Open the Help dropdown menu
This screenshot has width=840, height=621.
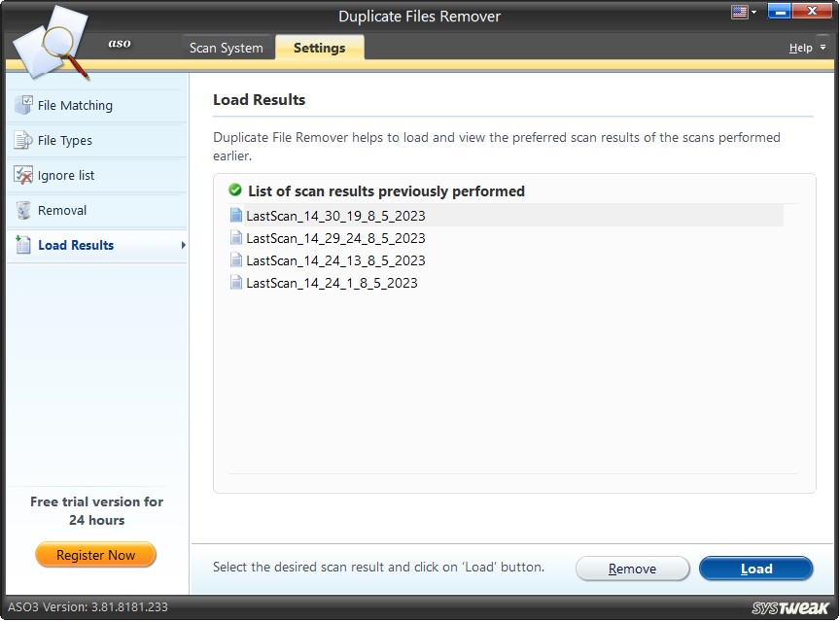tap(803, 47)
